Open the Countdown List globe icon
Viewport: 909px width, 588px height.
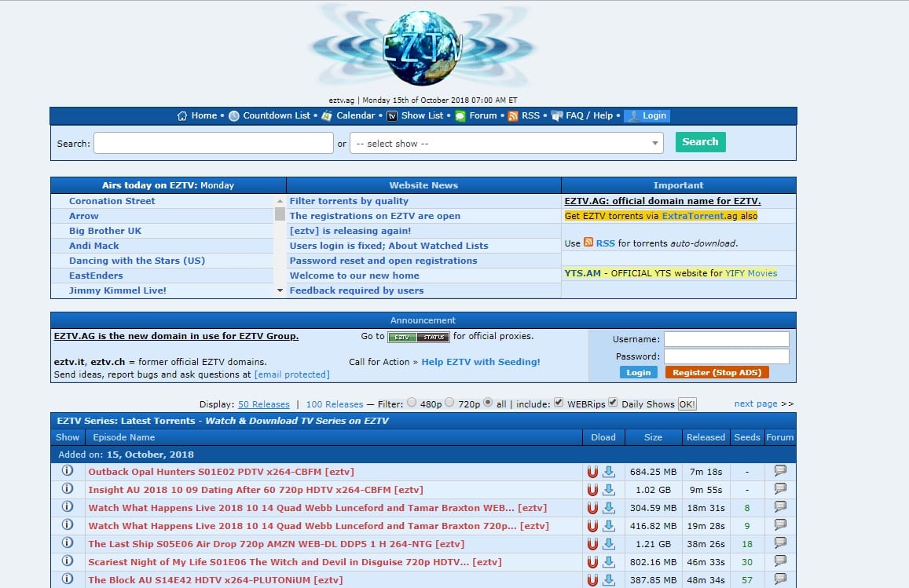(233, 115)
